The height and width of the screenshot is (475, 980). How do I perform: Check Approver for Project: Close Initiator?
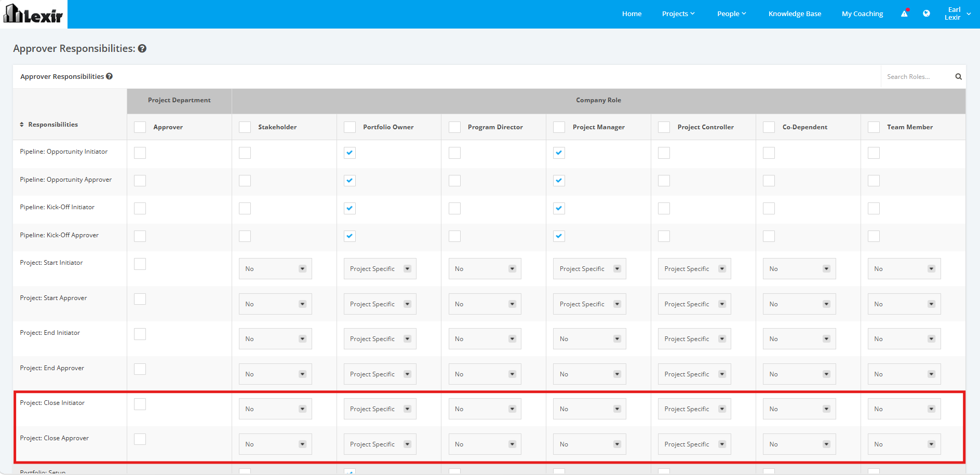[x=140, y=404]
